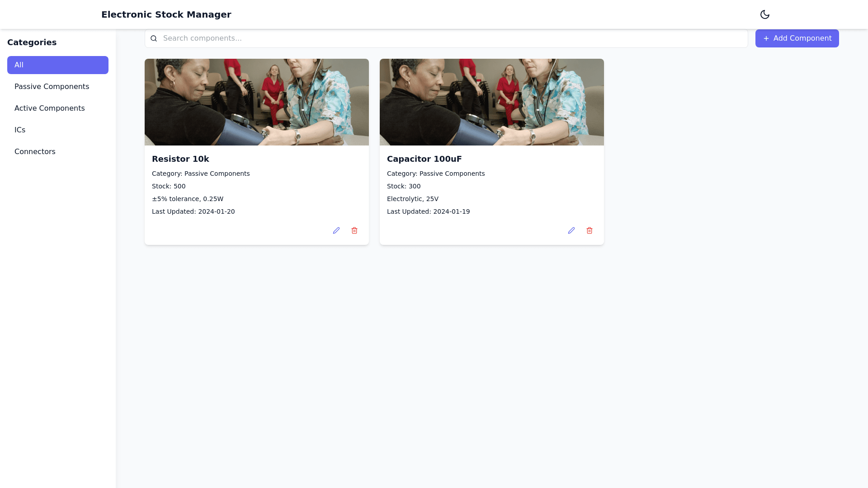The width and height of the screenshot is (868, 488).
Task: Click the Capacitor 100uF title
Action: click(x=424, y=159)
